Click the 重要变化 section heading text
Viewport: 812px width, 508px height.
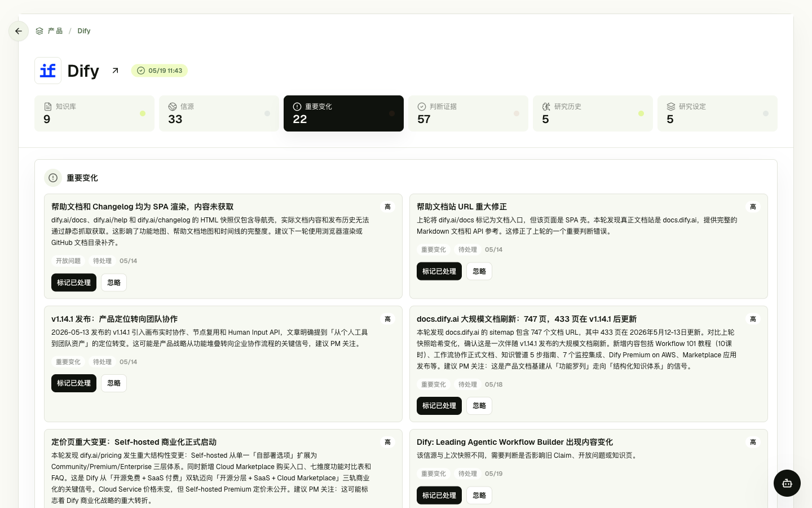pyautogui.click(x=82, y=178)
